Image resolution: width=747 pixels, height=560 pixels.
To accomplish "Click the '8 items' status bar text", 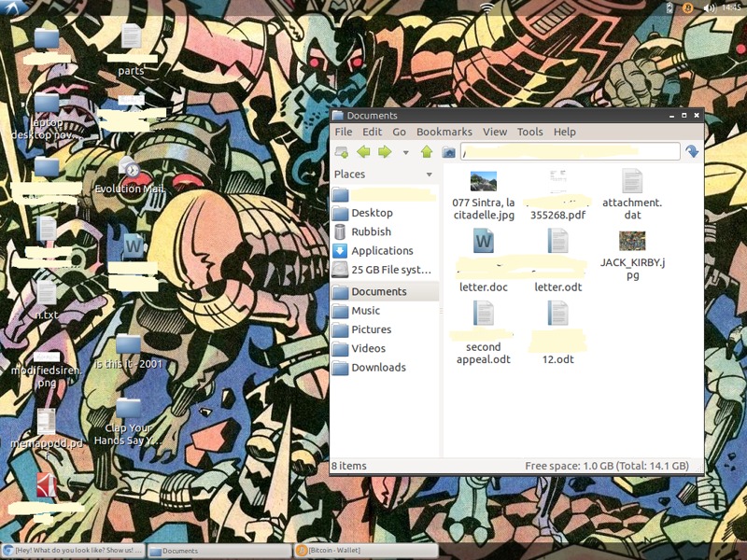I will point(349,466).
